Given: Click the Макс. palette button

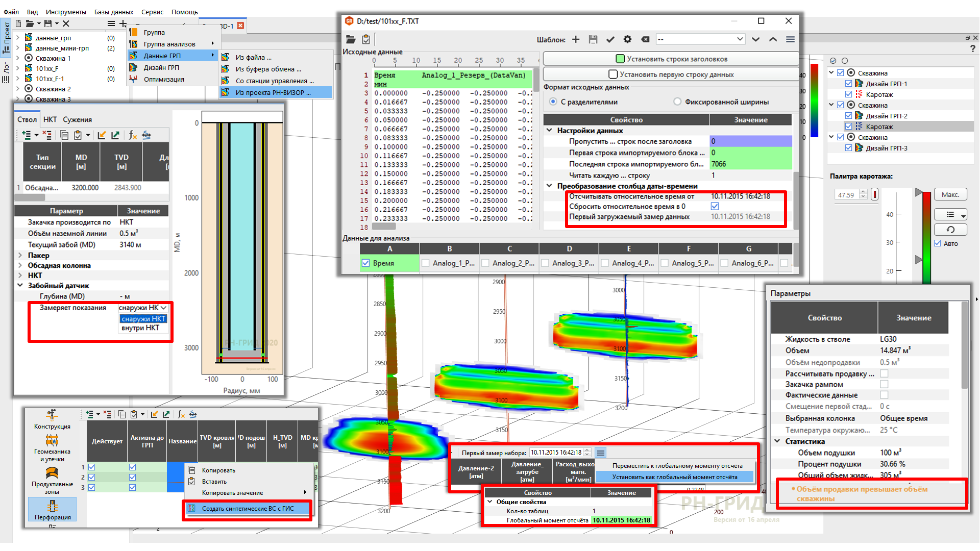Looking at the screenshot, I should click(950, 194).
